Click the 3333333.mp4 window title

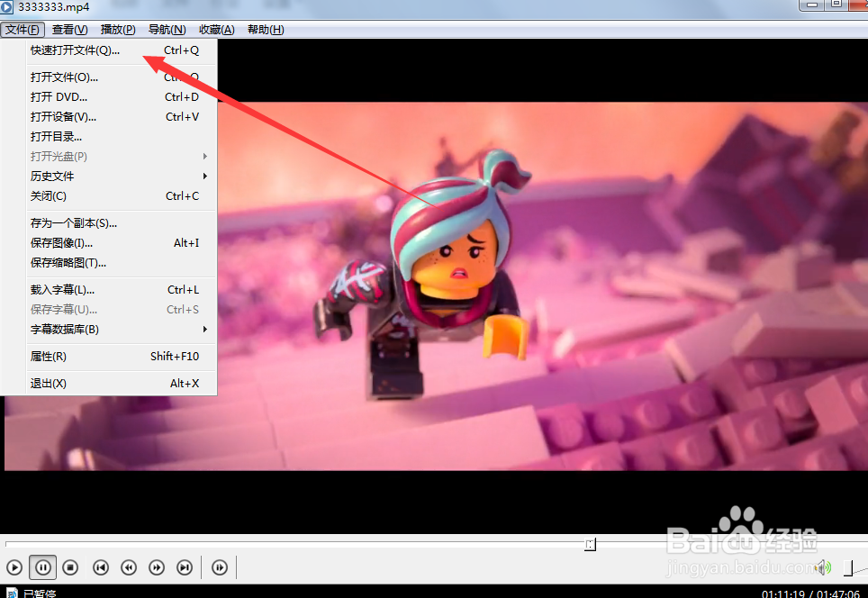pyautogui.click(x=53, y=7)
